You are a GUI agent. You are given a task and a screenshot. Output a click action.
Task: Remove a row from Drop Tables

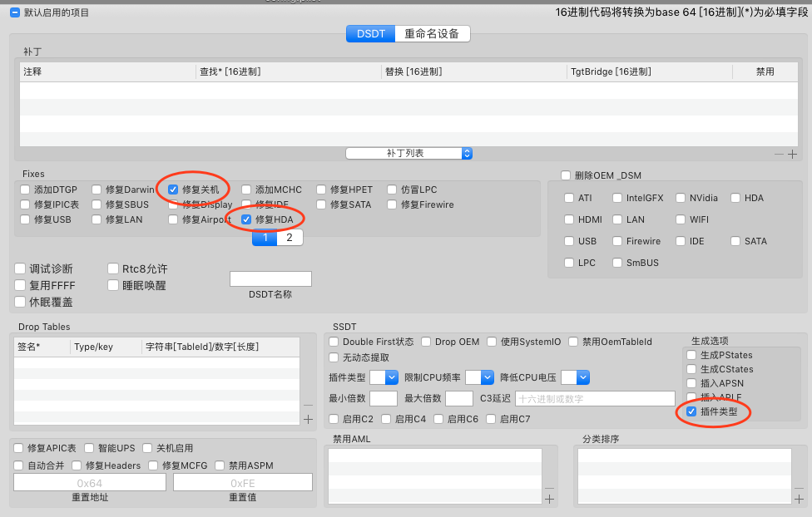pos(308,406)
